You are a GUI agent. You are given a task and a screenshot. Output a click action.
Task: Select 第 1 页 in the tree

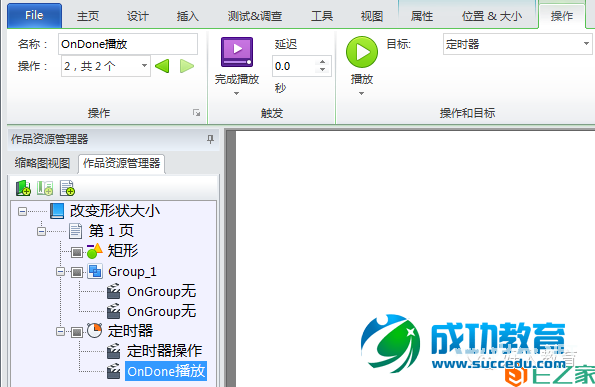[x=111, y=231]
